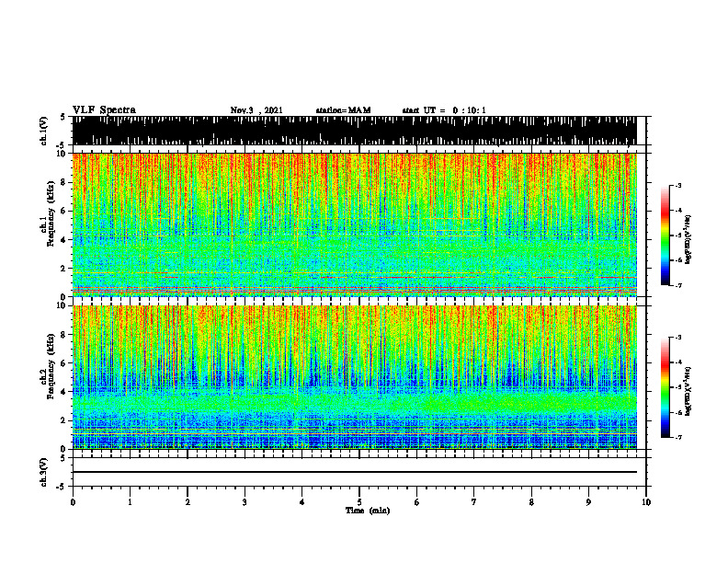Click the ch.1 spectrogram panel
The width and height of the screenshot is (728, 563).
coord(355,224)
